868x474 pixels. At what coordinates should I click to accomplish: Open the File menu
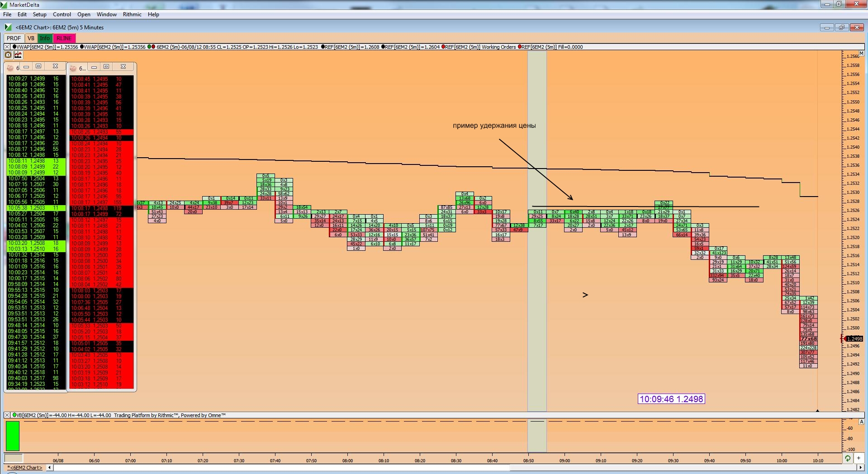point(7,14)
